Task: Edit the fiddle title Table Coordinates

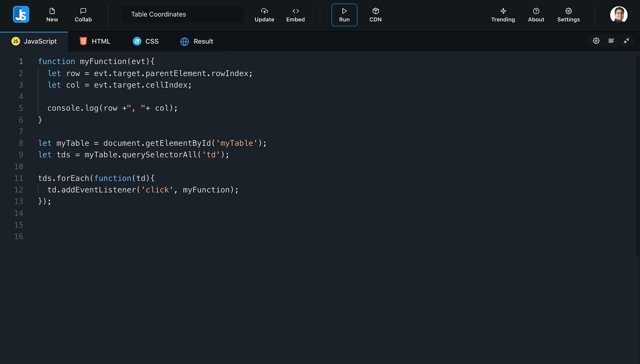Action: [182, 14]
